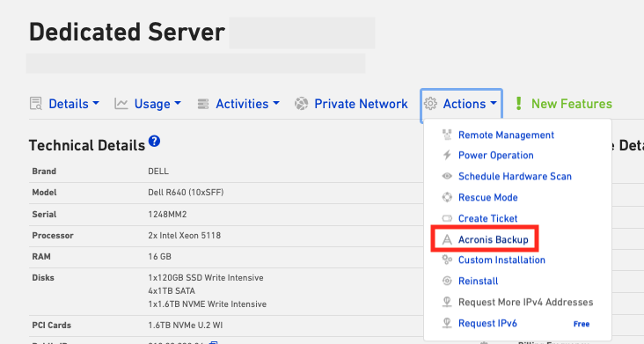Select Remote Management from Actions menu
Viewport: 644px width, 344px height.
(506, 135)
